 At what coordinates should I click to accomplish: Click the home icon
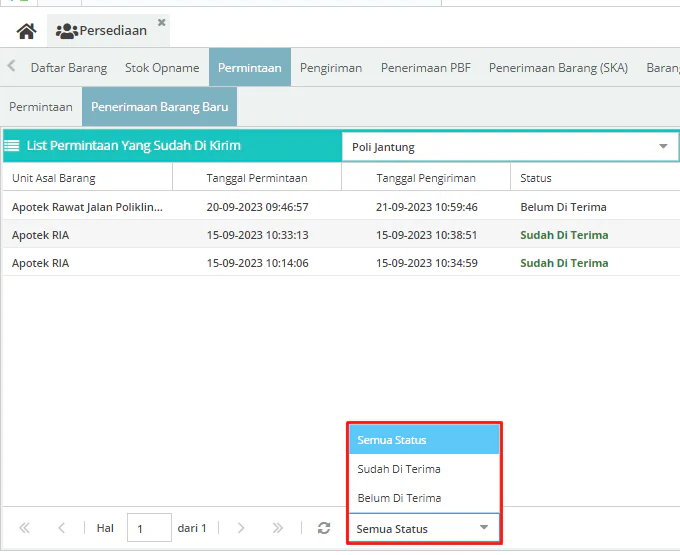click(26, 31)
